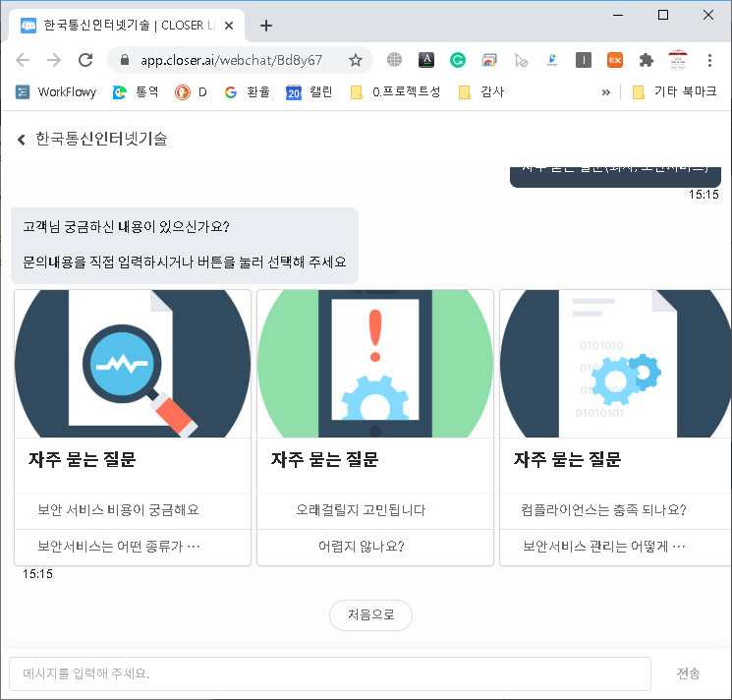Open the 통역 bookmark
This screenshot has height=700, width=732.
[x=136, y=92]
